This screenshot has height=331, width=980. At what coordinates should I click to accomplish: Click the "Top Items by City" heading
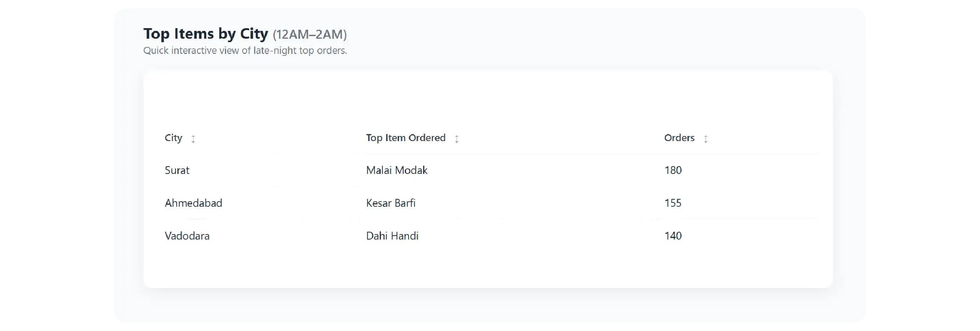click(206, 34)
